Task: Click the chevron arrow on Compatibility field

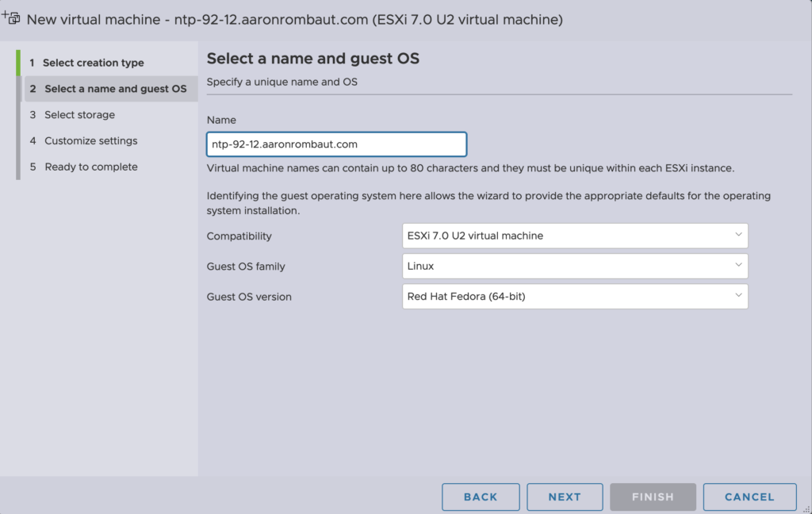Action: (737, 236)
